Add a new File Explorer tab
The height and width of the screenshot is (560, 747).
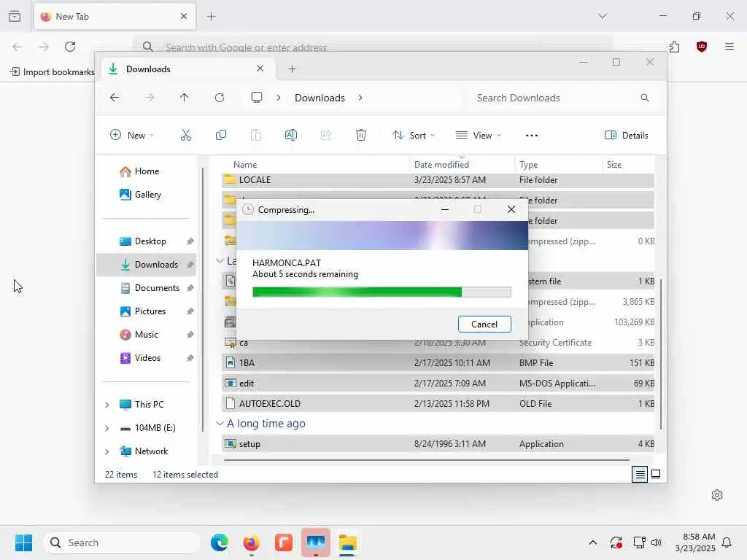coord(293,69)
